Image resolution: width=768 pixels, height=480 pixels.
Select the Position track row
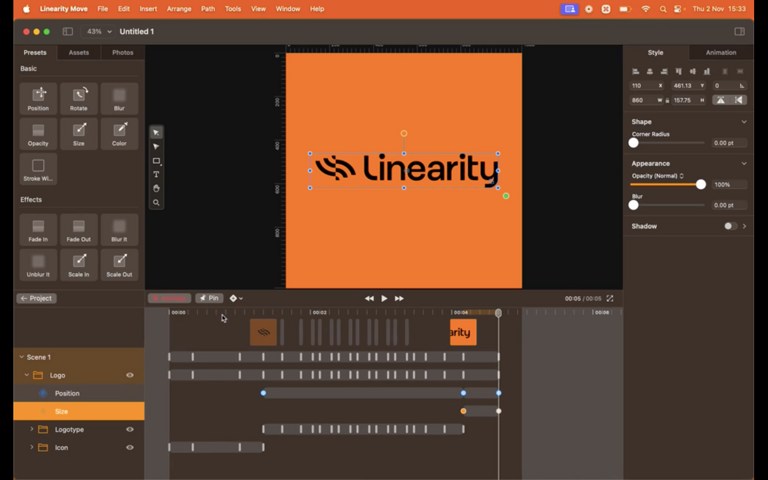click(79, 393)
